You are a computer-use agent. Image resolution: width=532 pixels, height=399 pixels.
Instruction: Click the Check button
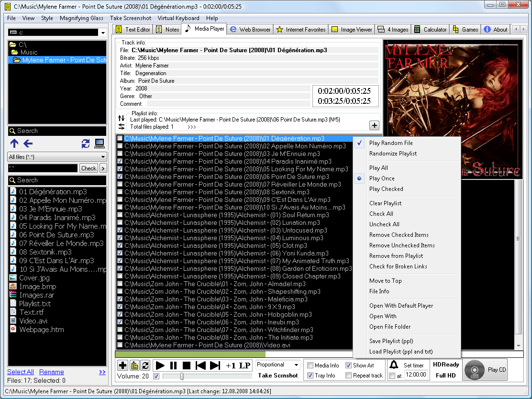coord(89,168)
